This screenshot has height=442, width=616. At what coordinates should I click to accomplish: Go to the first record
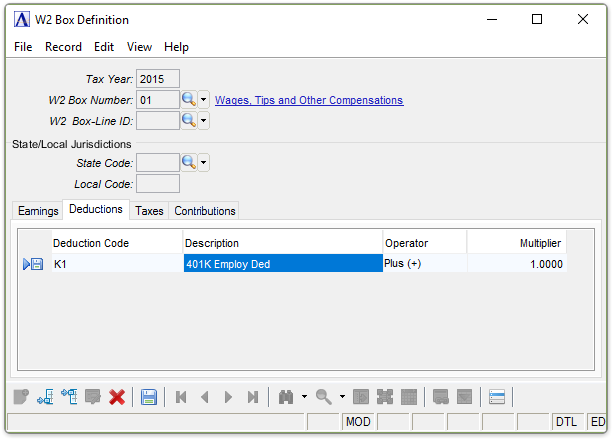tap(181, 397)
